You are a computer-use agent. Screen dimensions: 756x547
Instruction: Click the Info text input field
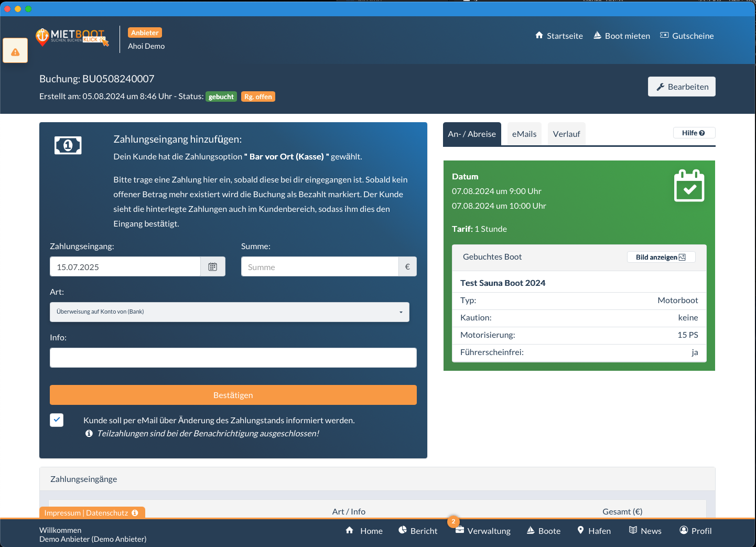[x=233, y=358]
